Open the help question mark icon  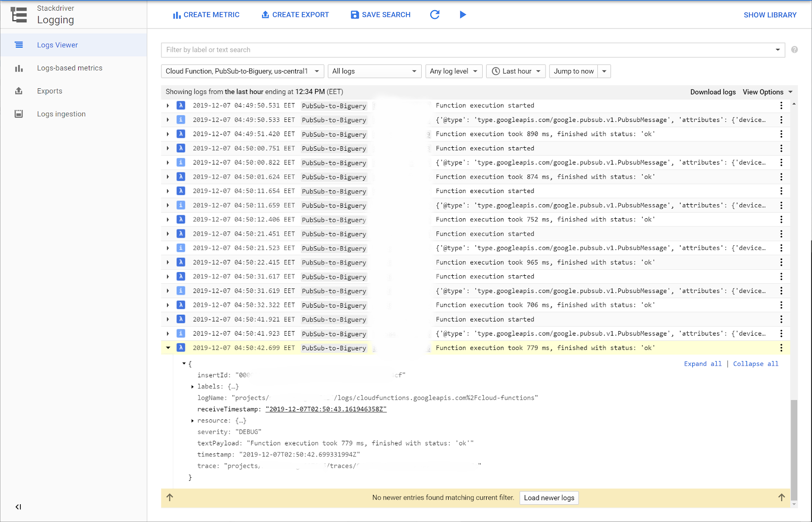pyautogui.click(x=794, y=50)
